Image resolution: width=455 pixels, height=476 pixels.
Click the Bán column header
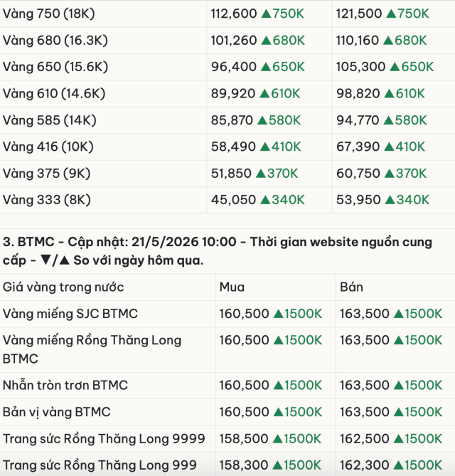351,287
